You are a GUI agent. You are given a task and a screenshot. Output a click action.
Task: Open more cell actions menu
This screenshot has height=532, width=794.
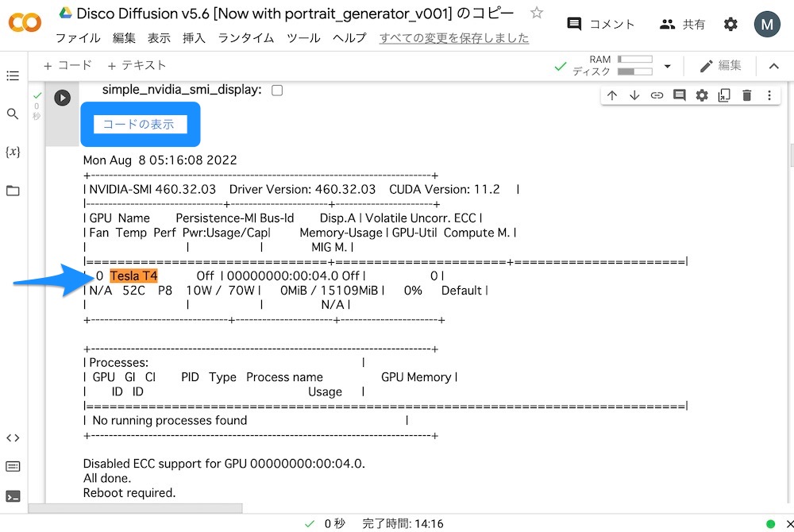tap(769, 95)
